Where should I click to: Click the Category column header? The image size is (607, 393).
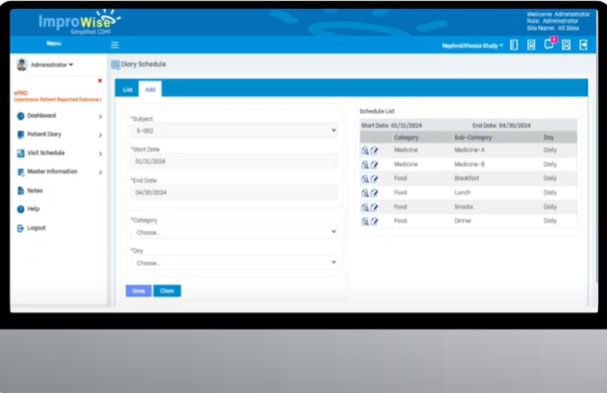tap(406, 137)
